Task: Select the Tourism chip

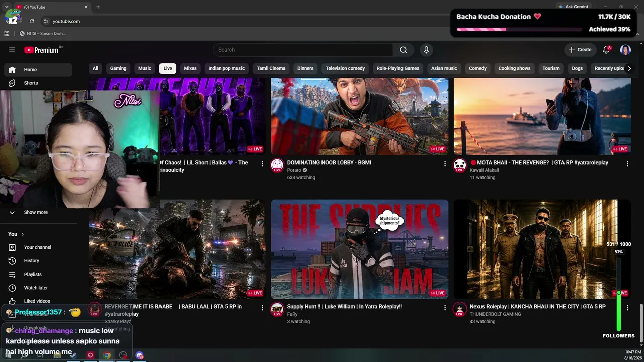Action: 551,68
